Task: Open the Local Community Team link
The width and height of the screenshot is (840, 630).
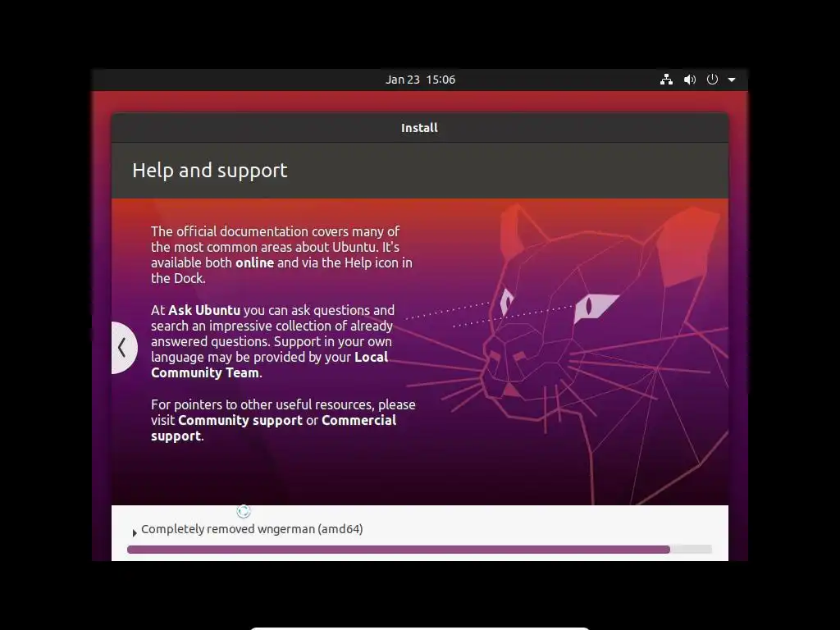Action: point(269,365)
